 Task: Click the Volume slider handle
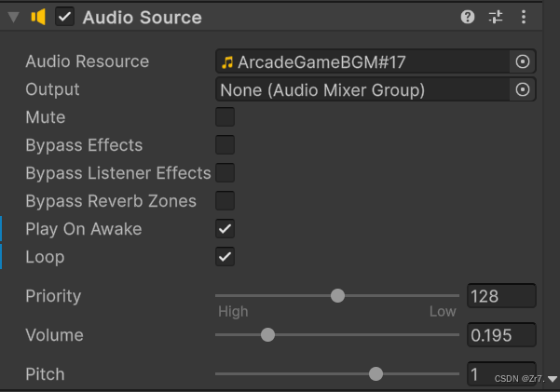click(267, 335)
